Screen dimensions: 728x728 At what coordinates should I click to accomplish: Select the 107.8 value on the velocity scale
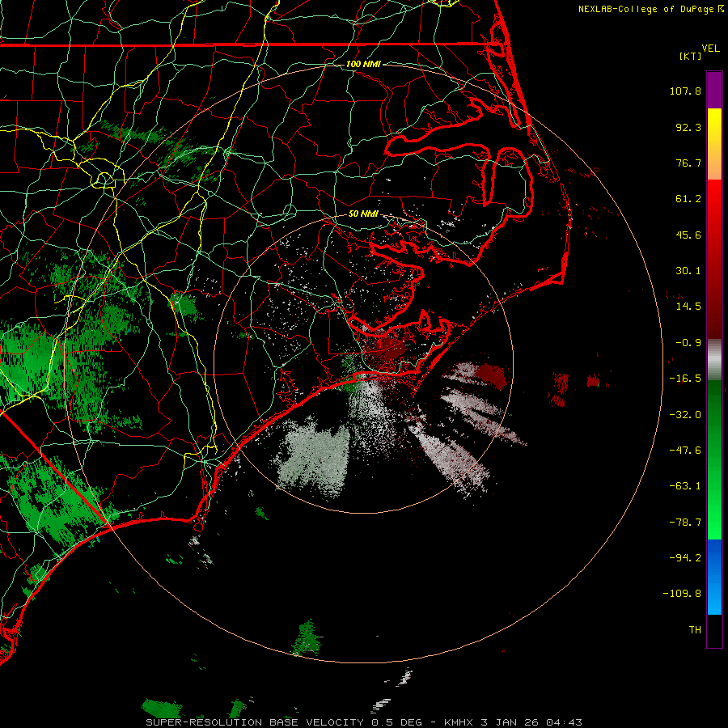(x=685, y=91)
